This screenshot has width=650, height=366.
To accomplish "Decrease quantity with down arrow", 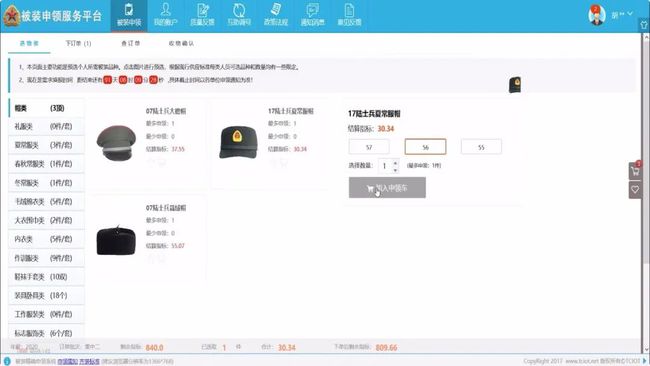I will tap(395, 170).
